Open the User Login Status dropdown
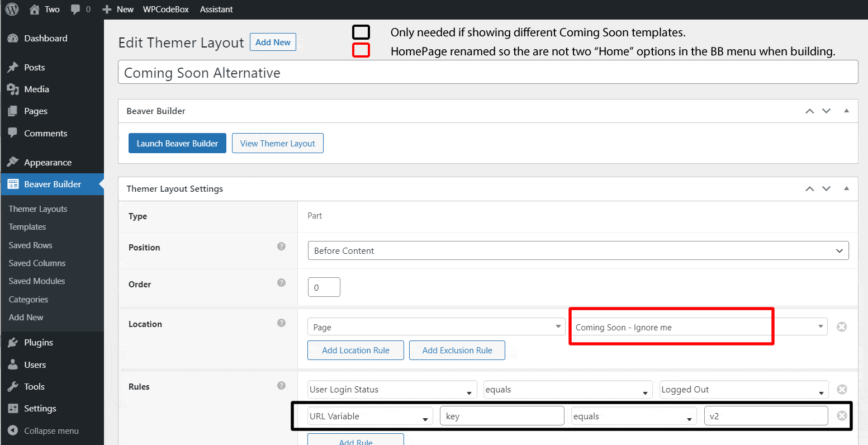 [x=392, y=390]
